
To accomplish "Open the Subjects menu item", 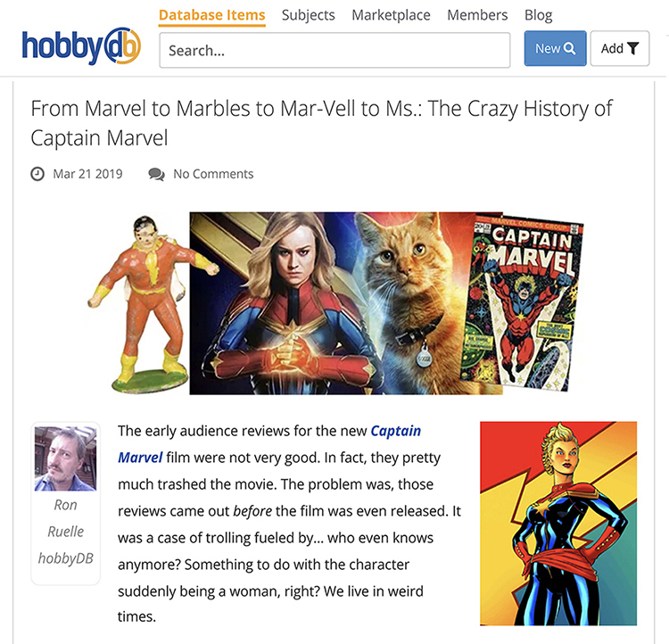I will (308, 15).
